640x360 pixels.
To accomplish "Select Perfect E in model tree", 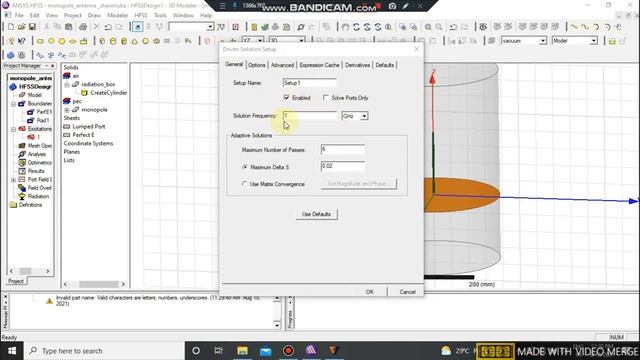I will [83, 135].
